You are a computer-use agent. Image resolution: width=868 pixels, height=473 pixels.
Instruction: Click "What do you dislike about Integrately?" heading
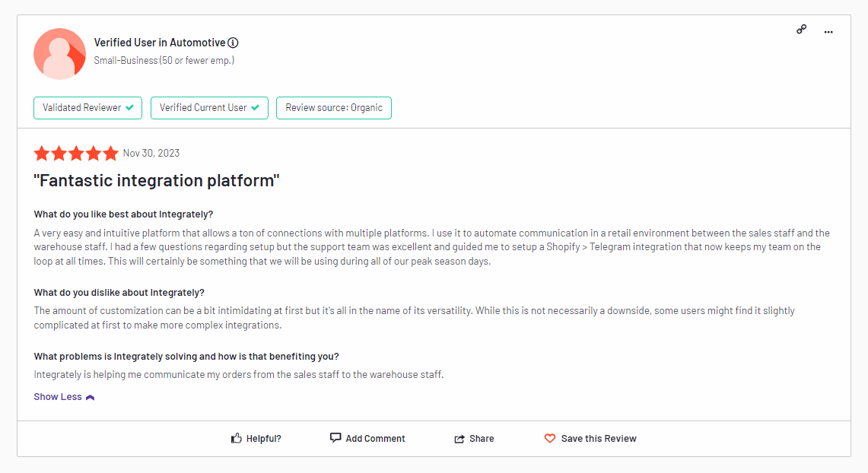(119, 293)
